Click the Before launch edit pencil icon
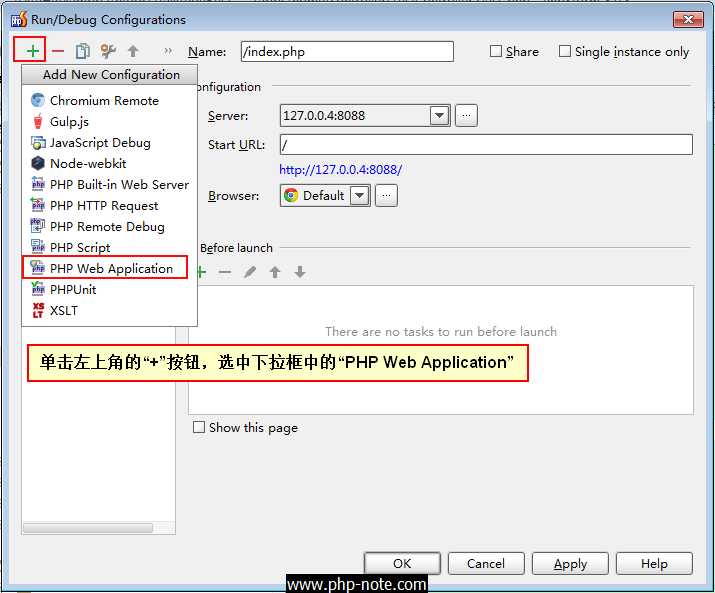Image resolution: width=715 pixels, height=593 pixels. [250, 272]
